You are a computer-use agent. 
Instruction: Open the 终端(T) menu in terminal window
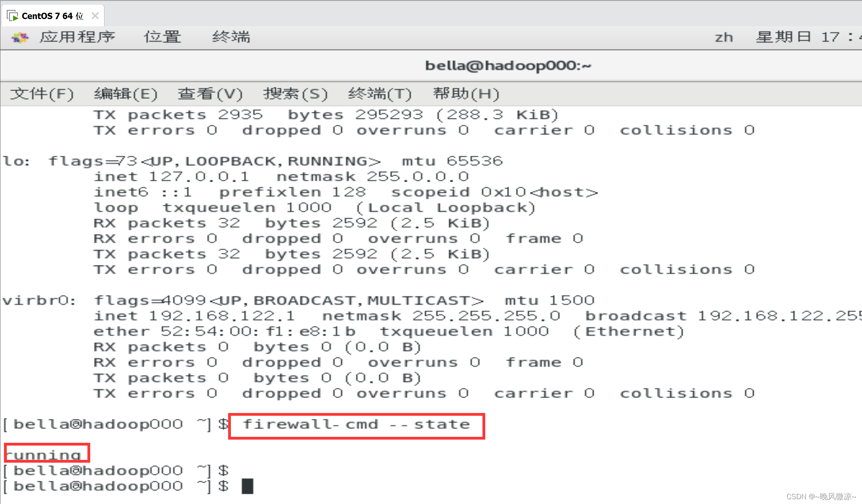point(380,94)
